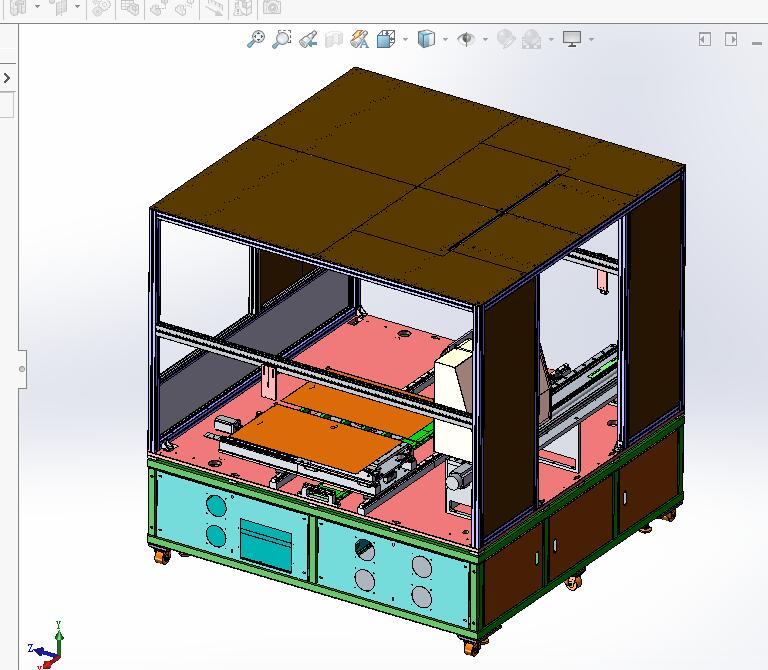
Task: Click the gears icon in top toolbar
Action: click(101, 7)
